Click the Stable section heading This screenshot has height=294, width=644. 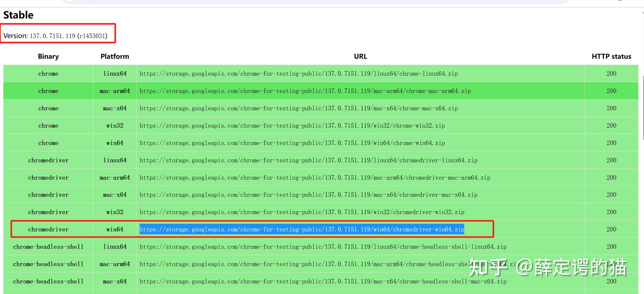pos(18,15)
